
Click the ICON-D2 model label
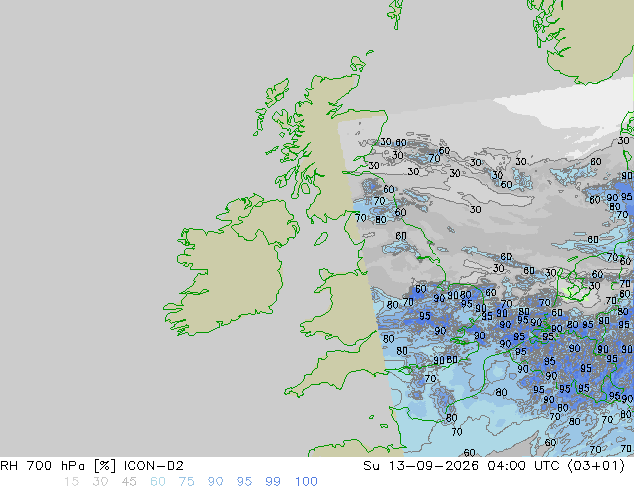click(154, 466)
